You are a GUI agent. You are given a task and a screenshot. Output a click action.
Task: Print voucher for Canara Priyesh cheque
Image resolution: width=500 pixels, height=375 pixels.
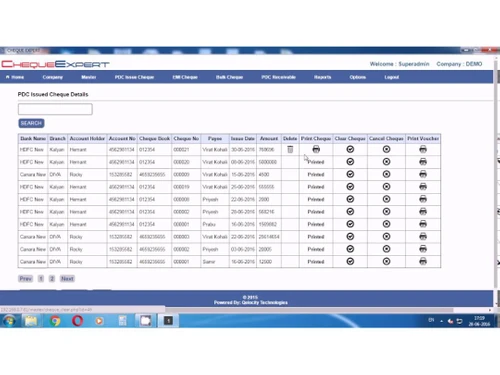[423, 249]
